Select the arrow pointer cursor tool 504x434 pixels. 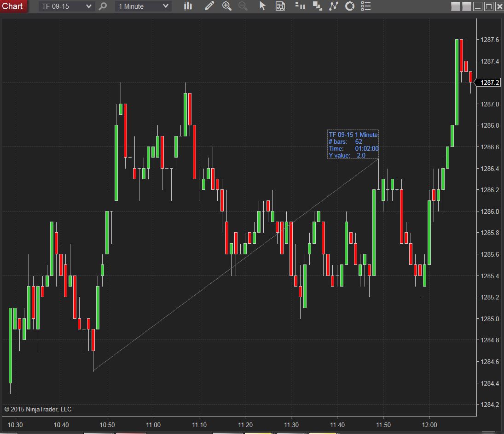(x=262, y=6)
